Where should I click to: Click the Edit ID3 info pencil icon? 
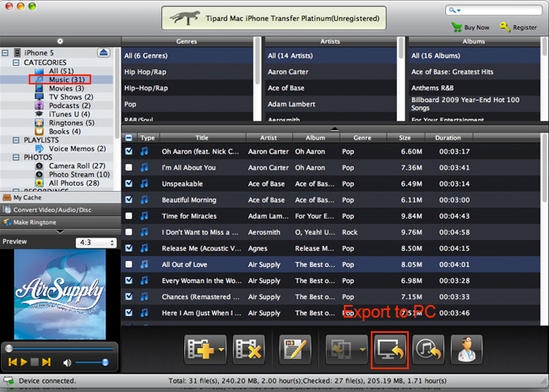295,350
